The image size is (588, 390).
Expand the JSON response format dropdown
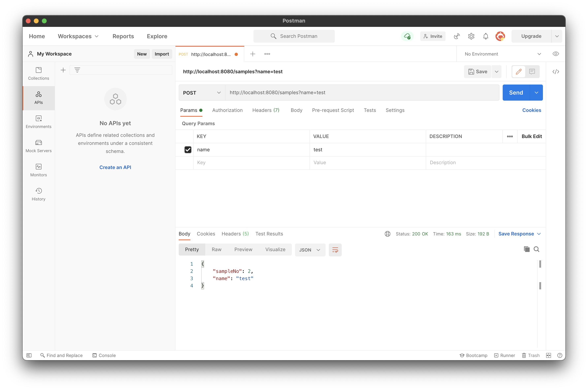tap(310, 250)
